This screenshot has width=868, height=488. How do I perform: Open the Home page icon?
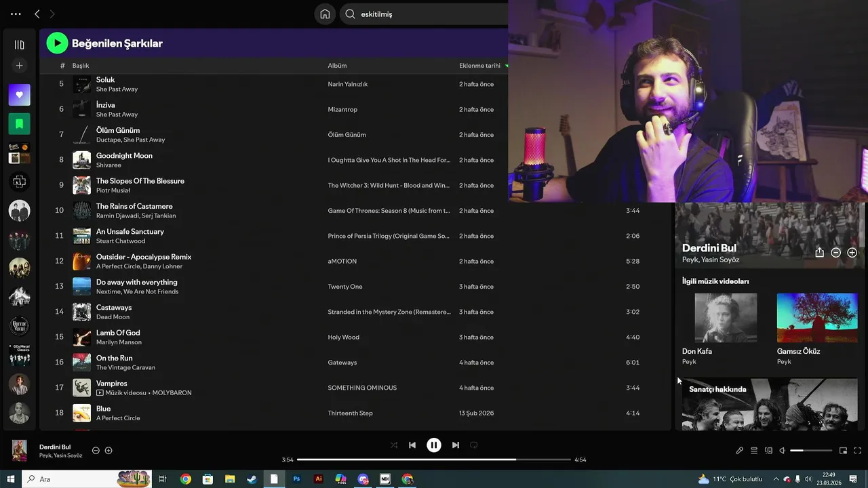[325, 14]
